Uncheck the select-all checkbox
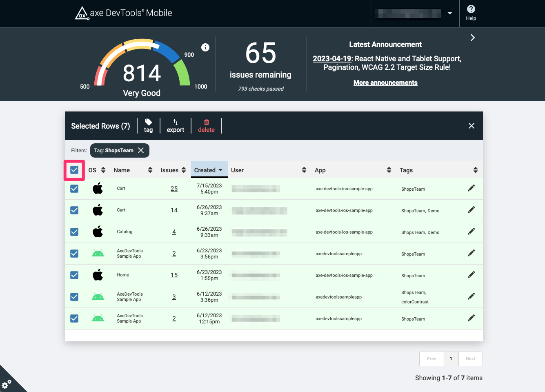This screenshot has height=392, width=545. pyautogui.click(x=74, y=169)
